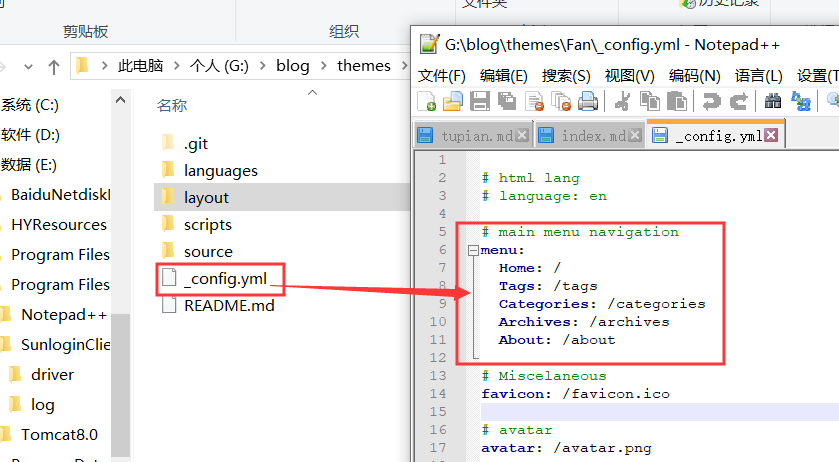
Task: Select 软件 (D:) in navigation pane
Action: click(30, 134)
